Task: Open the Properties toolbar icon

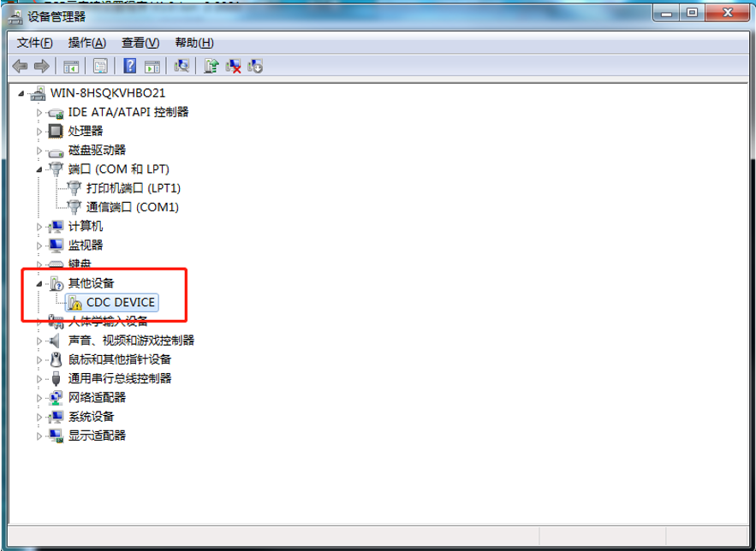Action: [100, 66]
